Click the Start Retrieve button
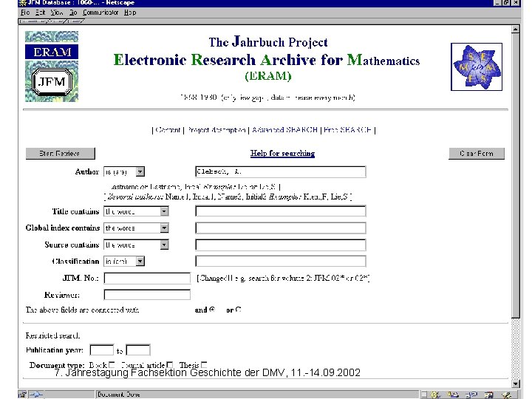 click(x=60, y=154)
